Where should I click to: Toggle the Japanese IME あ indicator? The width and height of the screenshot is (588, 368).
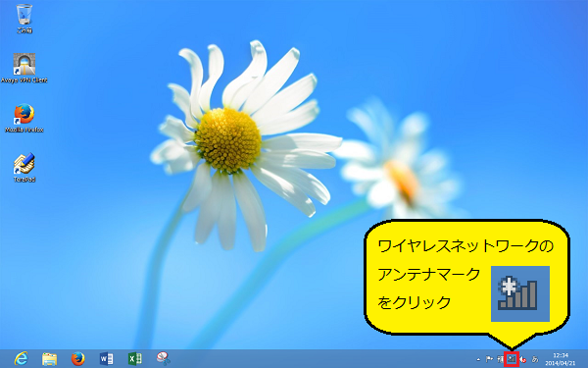pos(535,359)
